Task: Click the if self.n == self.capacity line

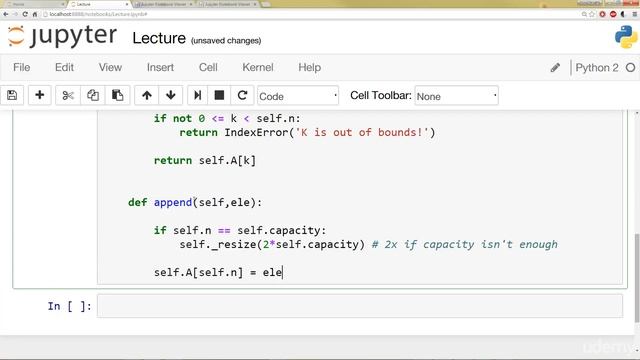Action: 240,231
